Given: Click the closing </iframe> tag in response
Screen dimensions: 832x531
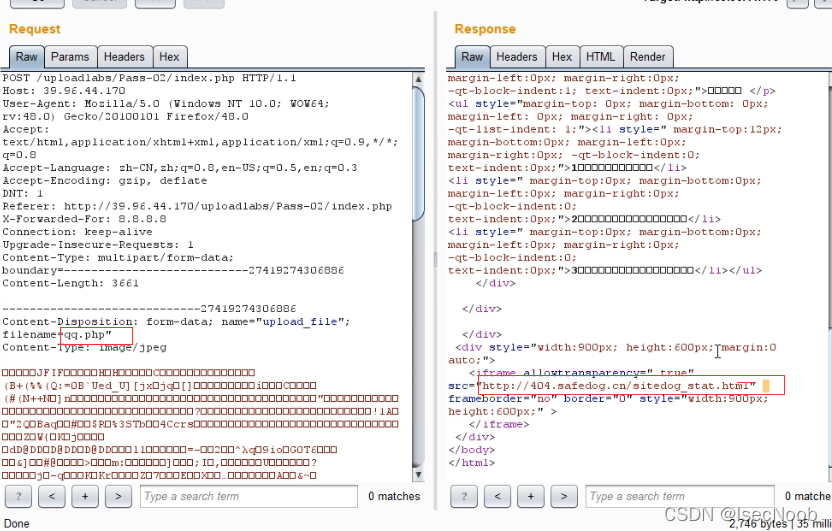Looking at the screenshot, I should (x=499, y=424).
